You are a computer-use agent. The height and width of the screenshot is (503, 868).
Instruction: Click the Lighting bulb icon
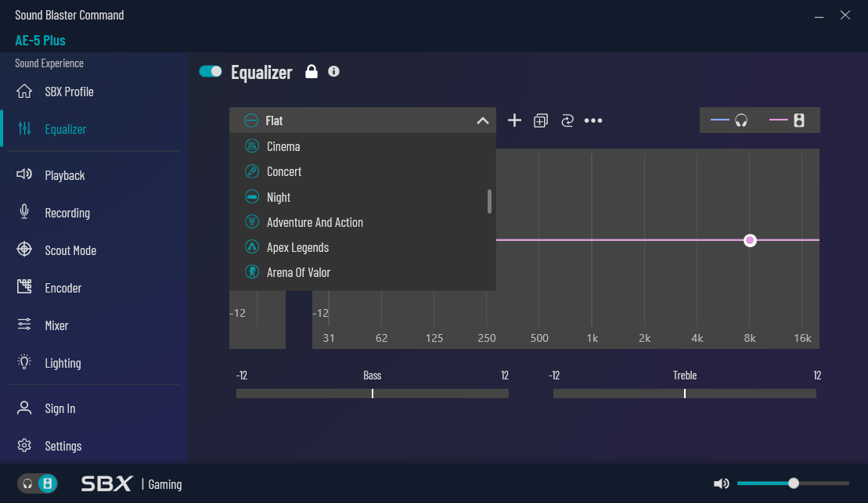(24, 362)
